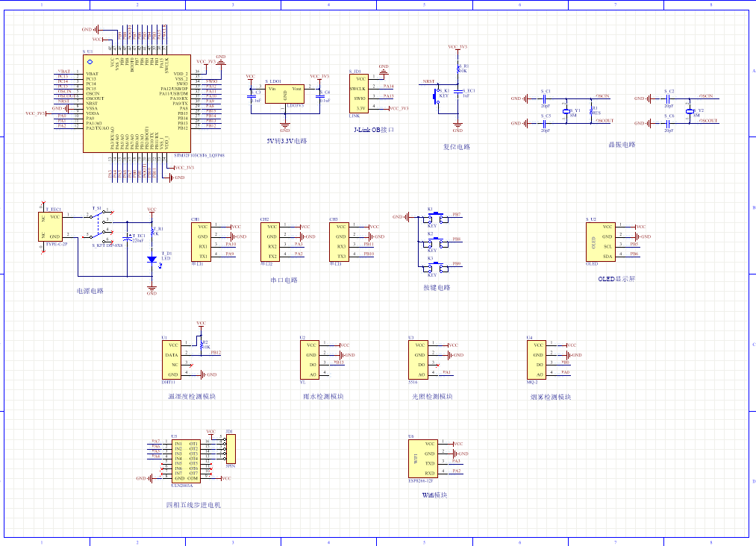Viewport: 756px width, 546px height.
Task: Select the T_D1 LED symbol
Action: (x=151, y=260)
